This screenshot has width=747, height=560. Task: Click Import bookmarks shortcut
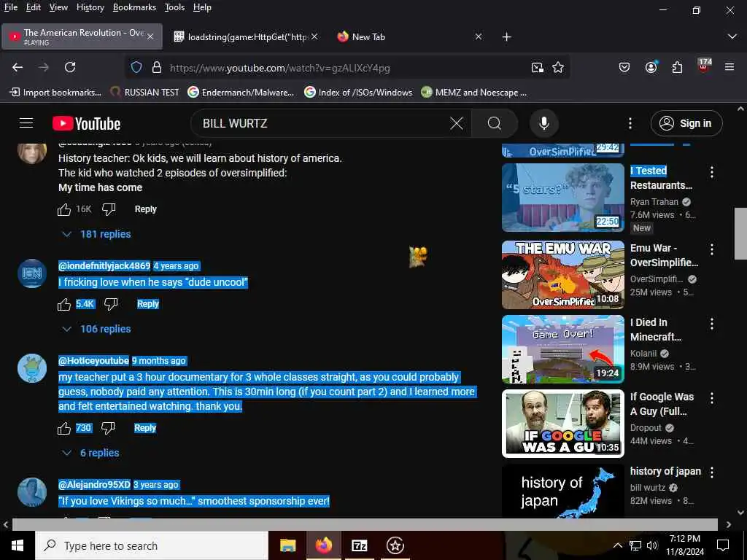click(55, 93)
